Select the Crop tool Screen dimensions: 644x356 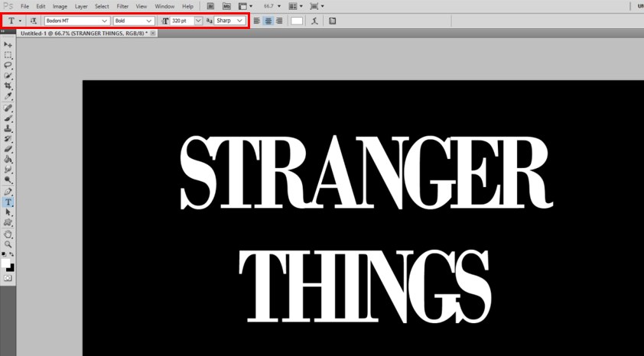[x=8, y=86]
